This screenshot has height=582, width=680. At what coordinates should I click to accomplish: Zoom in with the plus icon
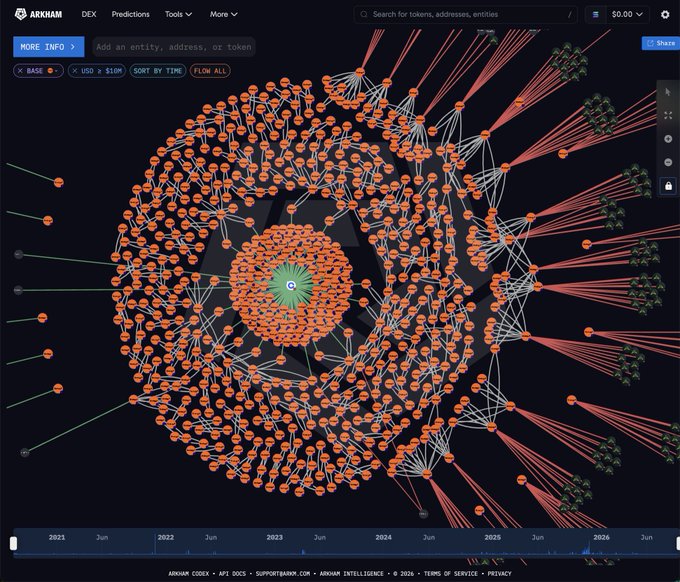point(668,139)
